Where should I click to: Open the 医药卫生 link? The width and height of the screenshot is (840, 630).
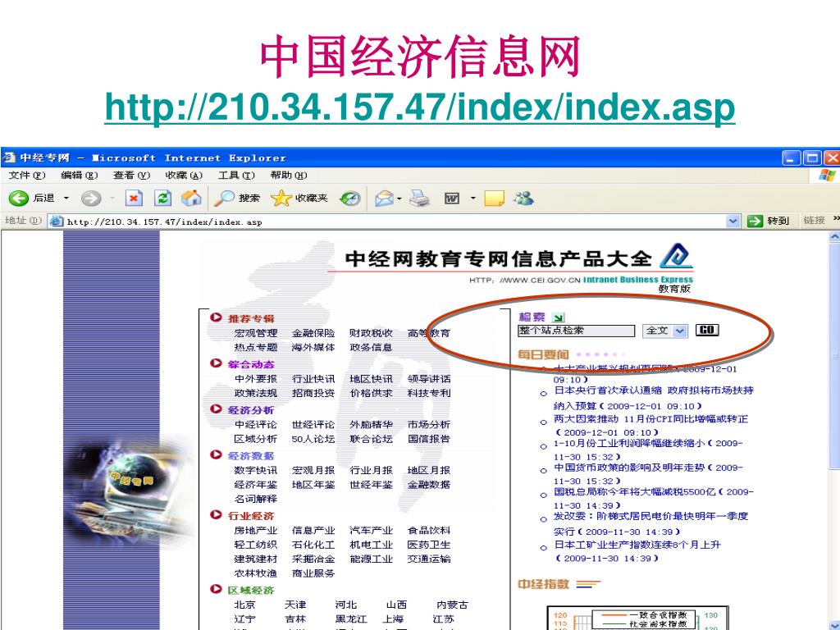click(429, 545)
